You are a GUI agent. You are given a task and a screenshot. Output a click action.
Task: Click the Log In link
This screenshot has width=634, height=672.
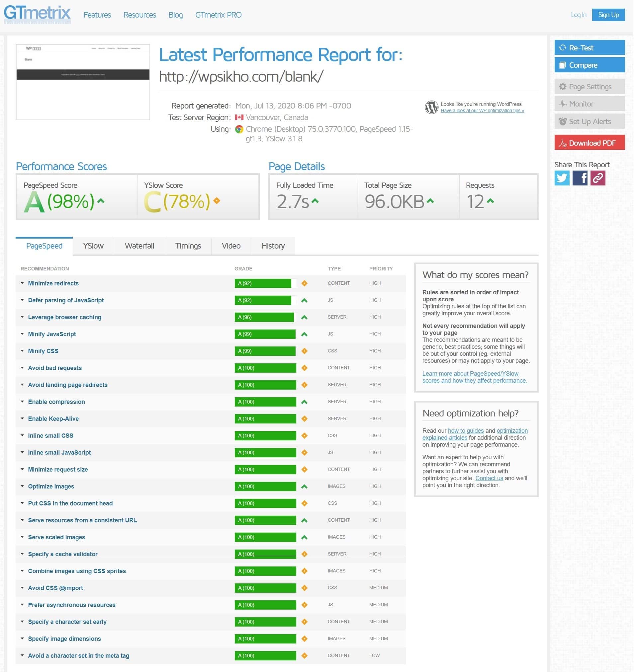click(579, 15)
